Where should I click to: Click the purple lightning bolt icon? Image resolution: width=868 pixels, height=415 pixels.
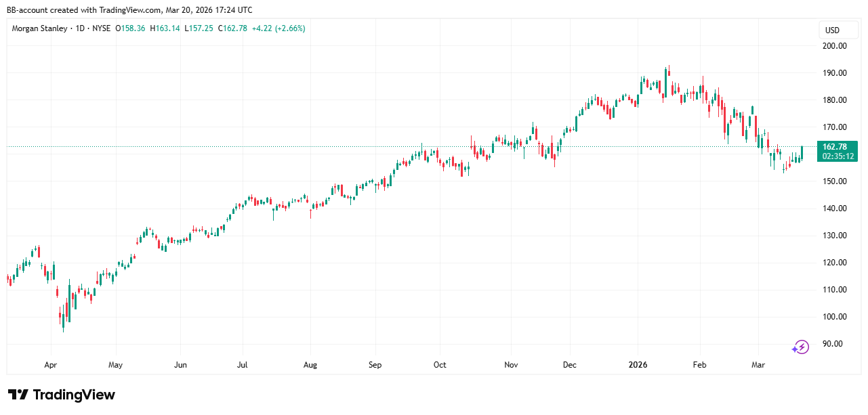[801, 347]
